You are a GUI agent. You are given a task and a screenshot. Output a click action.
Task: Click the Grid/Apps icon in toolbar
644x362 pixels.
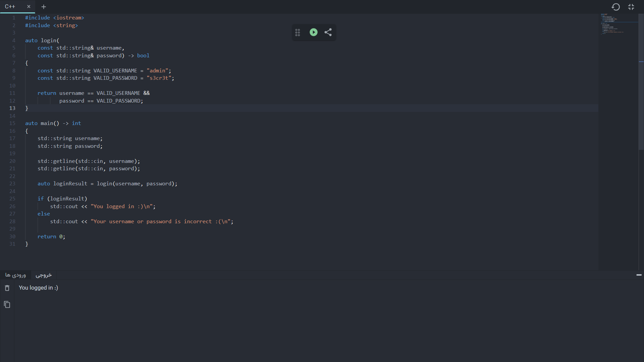(298, 32)
